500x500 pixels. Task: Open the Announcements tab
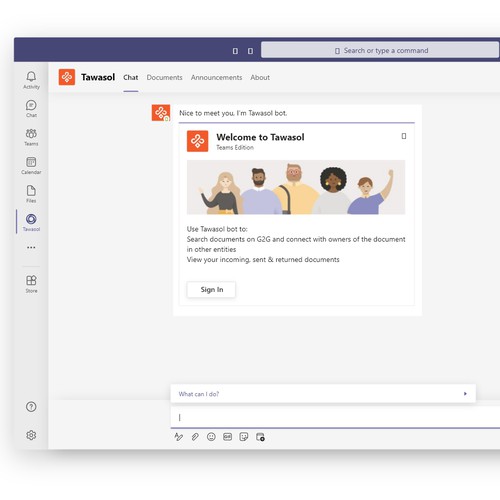(216, 77)
